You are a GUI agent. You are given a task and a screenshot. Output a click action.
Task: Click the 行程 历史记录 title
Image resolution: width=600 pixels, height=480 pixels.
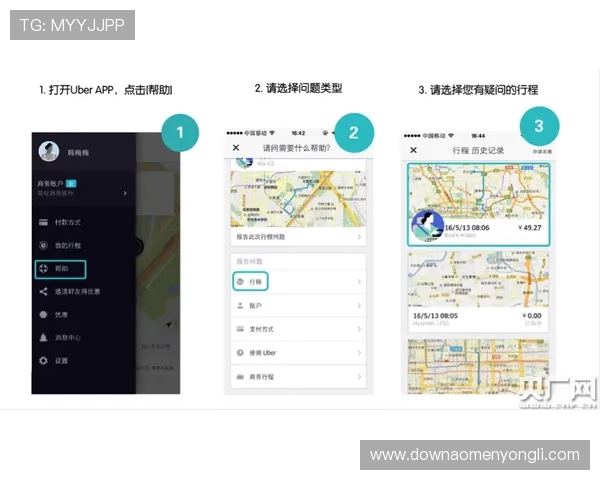[478, 150]
